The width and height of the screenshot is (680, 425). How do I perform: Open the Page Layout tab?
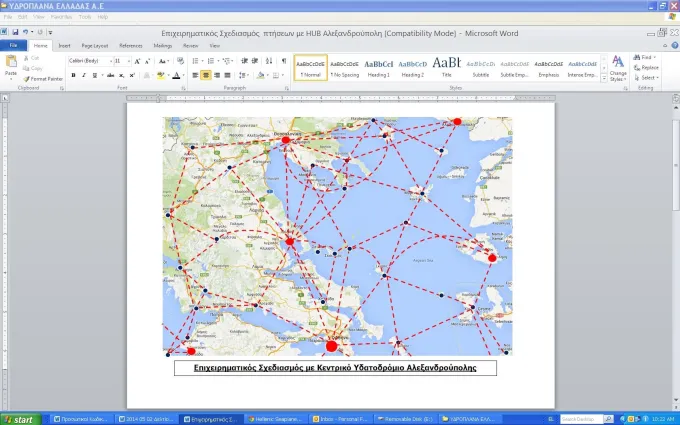point(95,46)
